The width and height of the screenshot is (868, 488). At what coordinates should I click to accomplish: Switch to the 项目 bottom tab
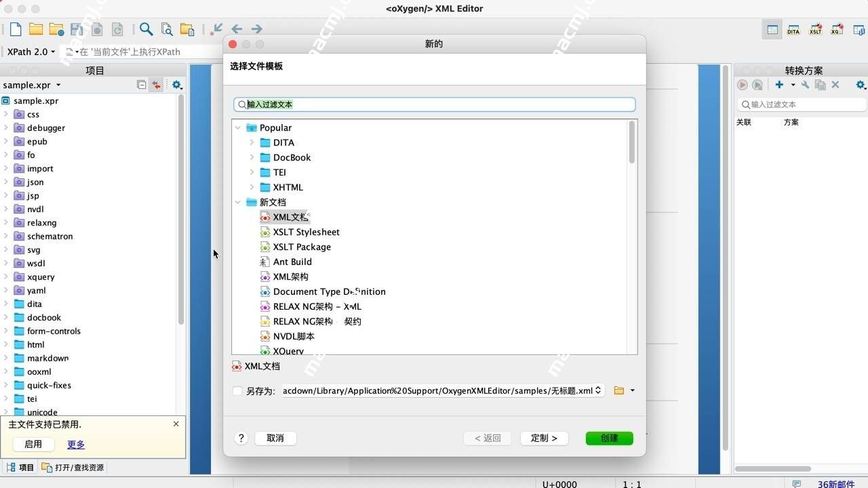pyautogui.click(x=20, y=467)
